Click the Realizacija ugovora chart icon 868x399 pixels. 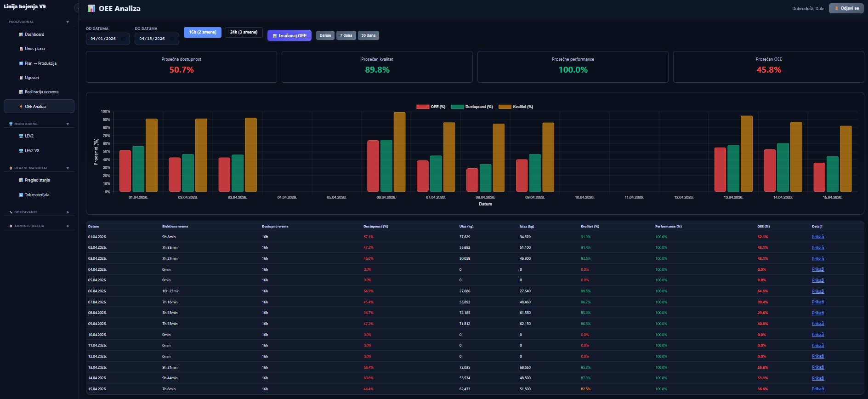coord(21,92)
